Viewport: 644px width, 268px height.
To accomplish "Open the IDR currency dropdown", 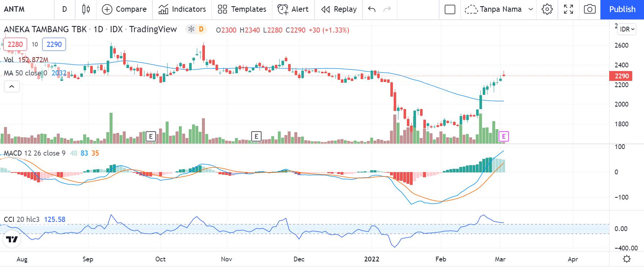I will tap(627, 29).
